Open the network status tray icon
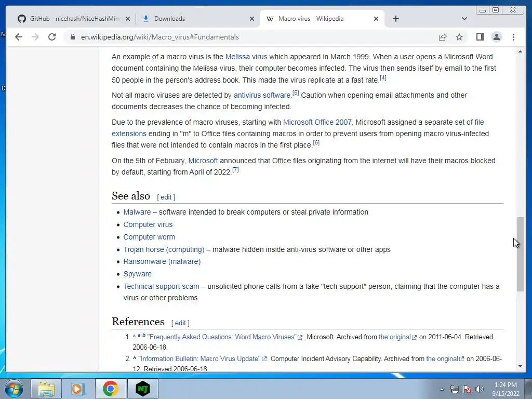Screen dimensions: 532x399 tap(454, 389)
